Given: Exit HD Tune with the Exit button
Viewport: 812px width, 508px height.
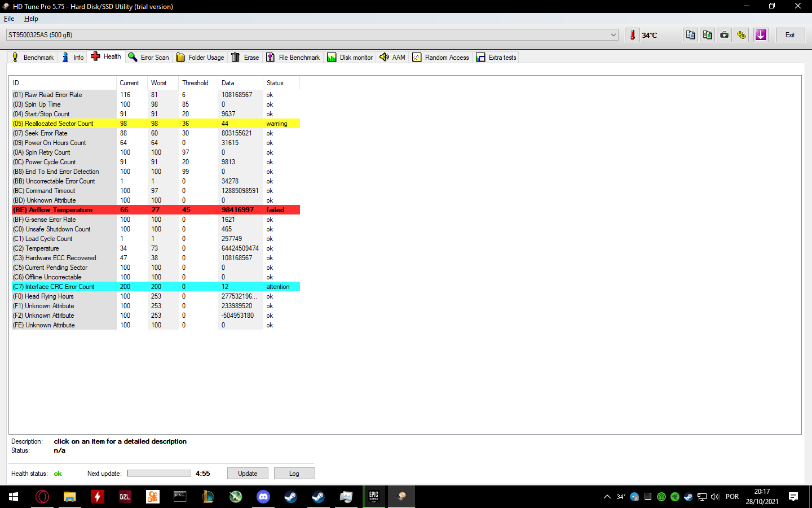Looking at the screenshot, I should point(790,35).
